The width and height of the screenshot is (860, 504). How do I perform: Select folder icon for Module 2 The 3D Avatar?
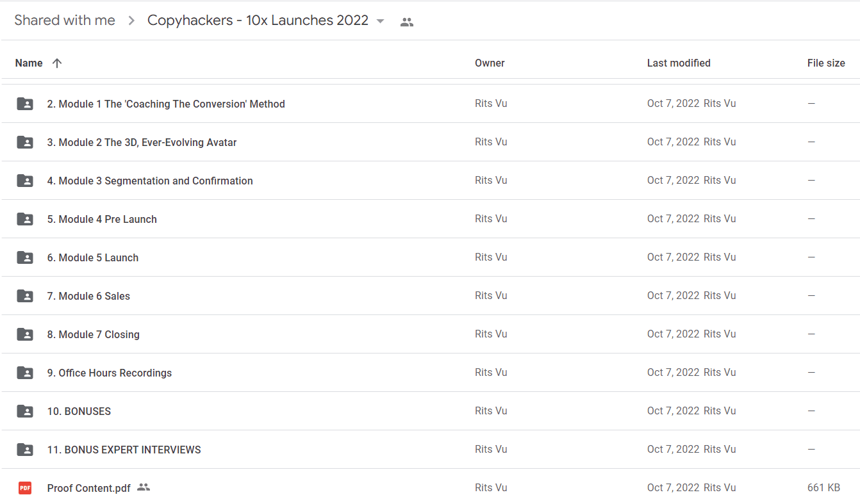coord(25,142)
